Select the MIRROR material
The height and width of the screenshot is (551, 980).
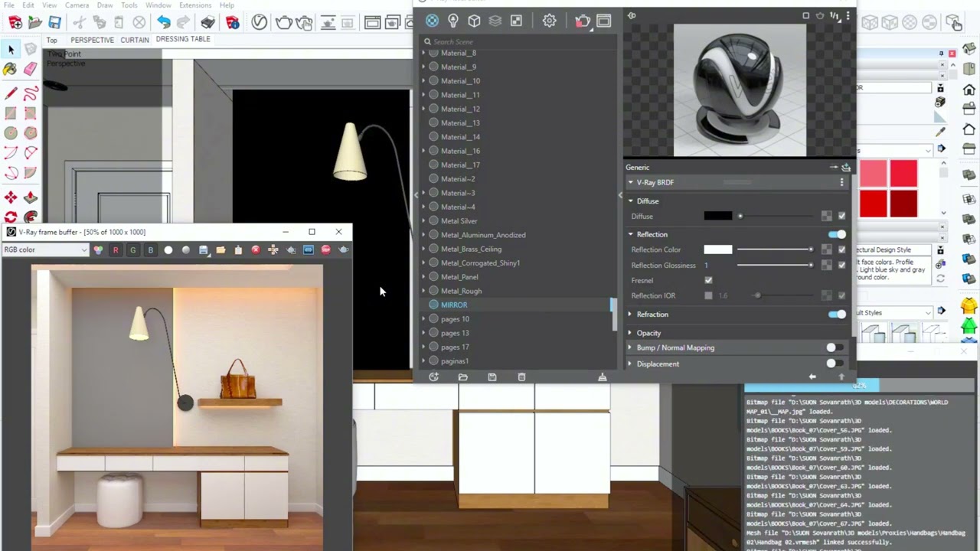[x=454, y=305]
